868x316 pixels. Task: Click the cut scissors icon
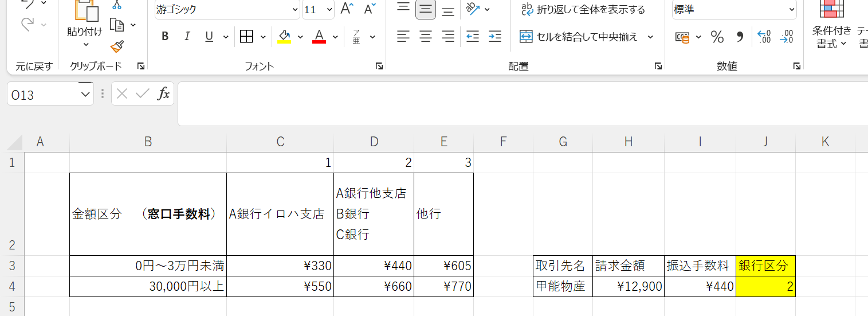[x=117, y=5]
